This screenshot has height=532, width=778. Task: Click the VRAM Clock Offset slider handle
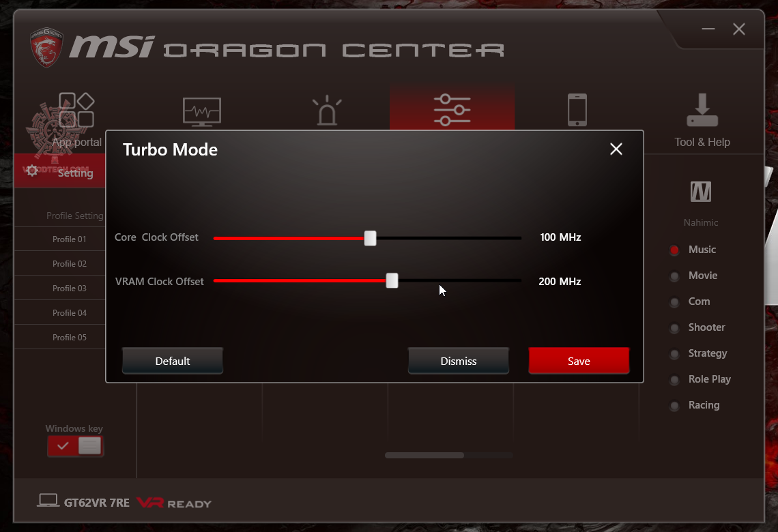point(392,280)
